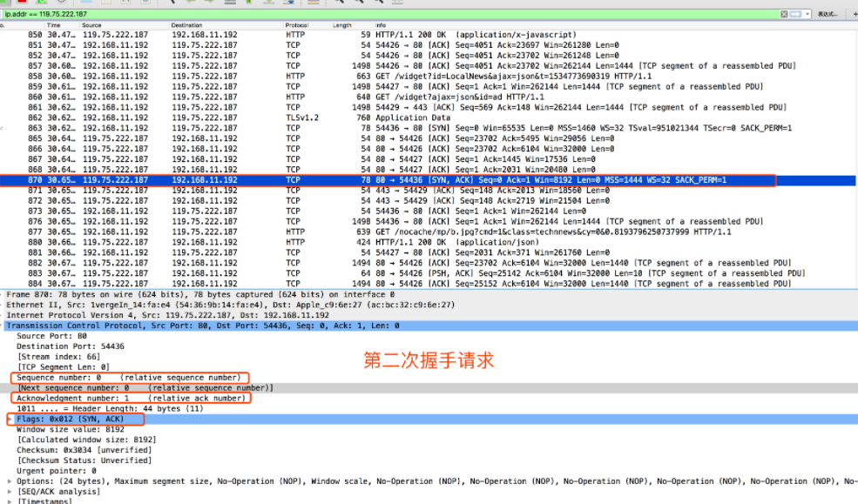Select packet 877 GET /nocache/mp/b.jpg
858x504 pixels.
coord(429,232)
